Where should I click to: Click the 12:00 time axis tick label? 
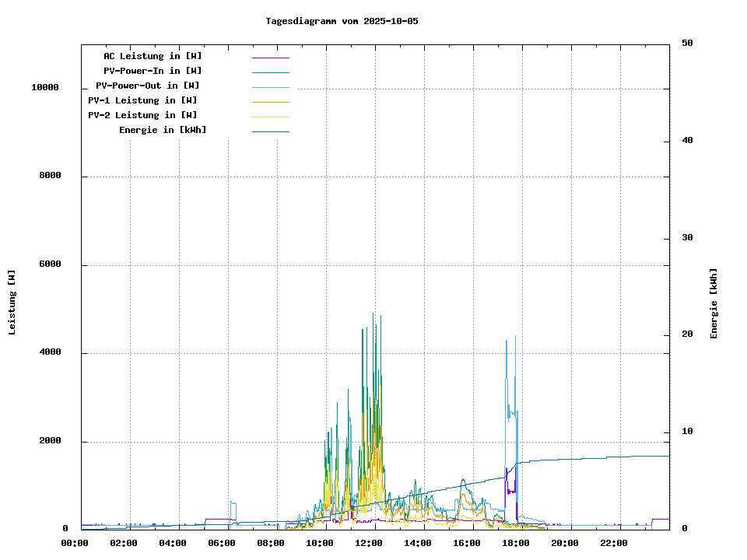click(369, 543)
